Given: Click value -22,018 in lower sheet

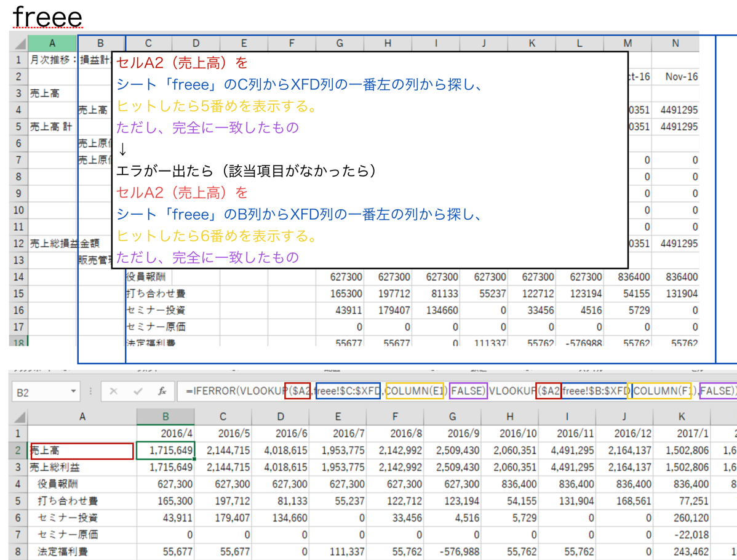Looking at the screenshot, I should 682,535.
